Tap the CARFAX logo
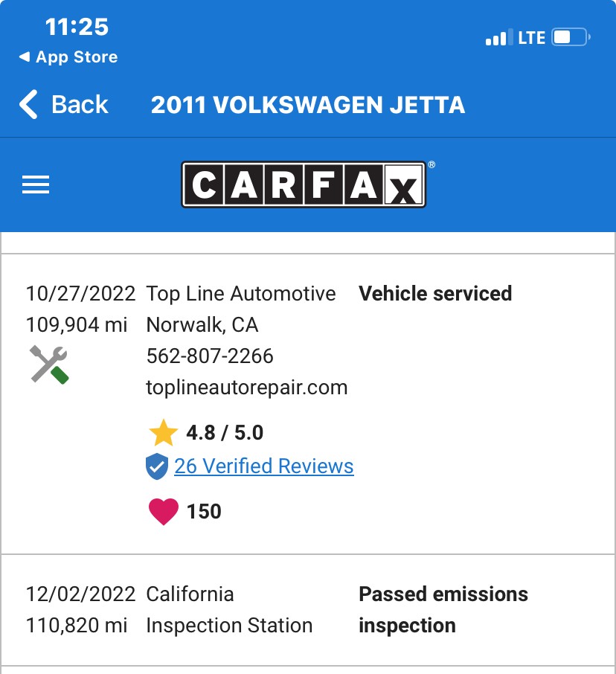The image size is (616, 674). 304,184
